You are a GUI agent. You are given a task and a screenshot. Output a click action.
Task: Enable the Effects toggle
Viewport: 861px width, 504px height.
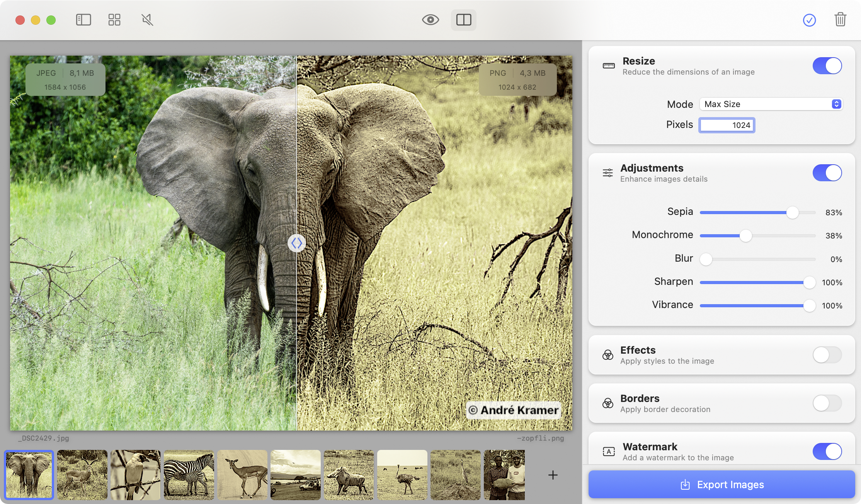[x=827, y=355]
